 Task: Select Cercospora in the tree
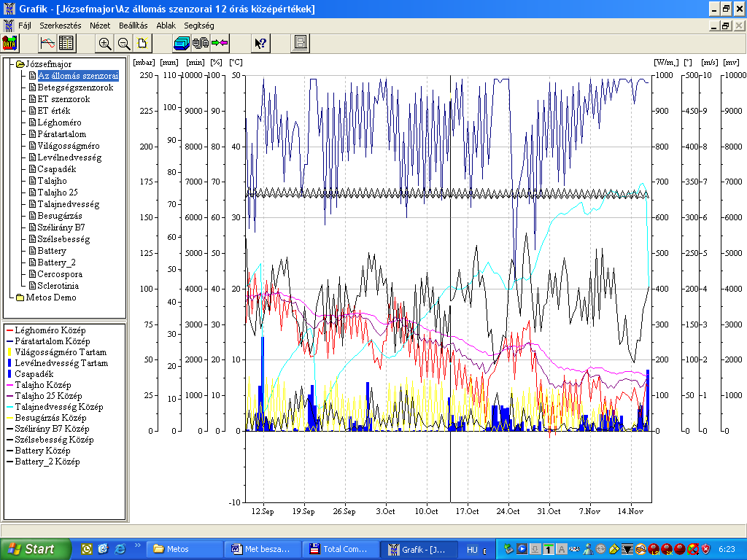[60, 274]
